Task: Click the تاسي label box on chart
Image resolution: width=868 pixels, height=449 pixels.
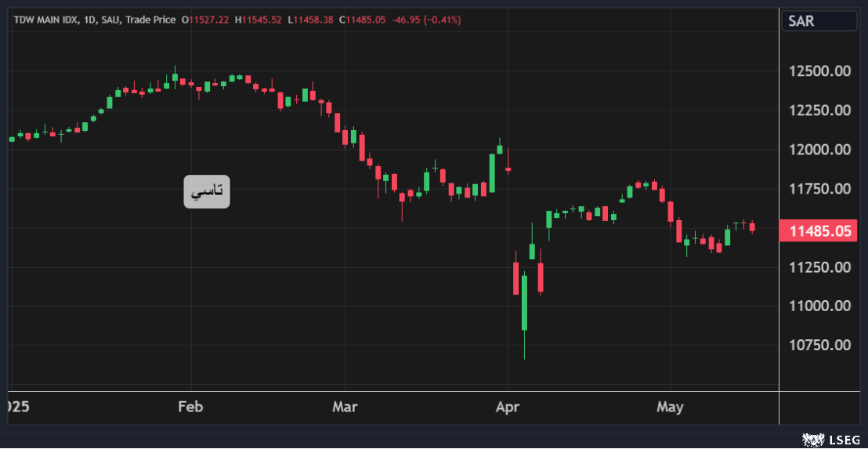Action: 207,191
